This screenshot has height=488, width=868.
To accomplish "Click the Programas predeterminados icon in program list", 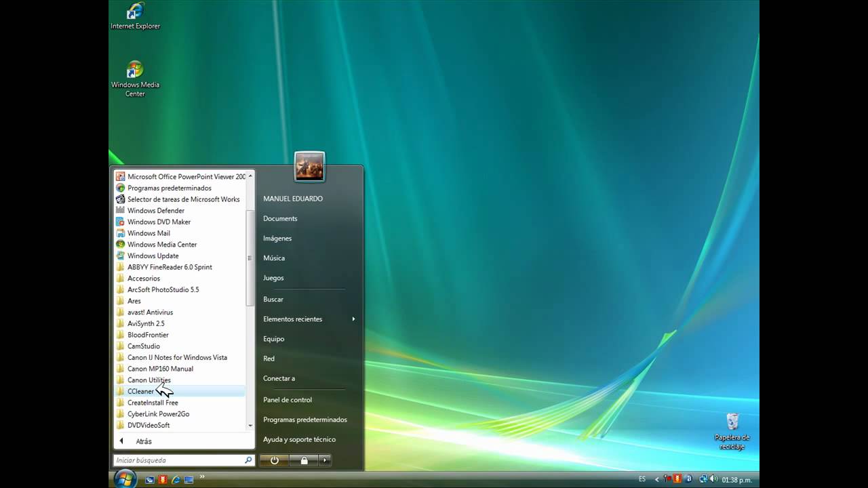I will pyautogui.click(x=121, y=188).
